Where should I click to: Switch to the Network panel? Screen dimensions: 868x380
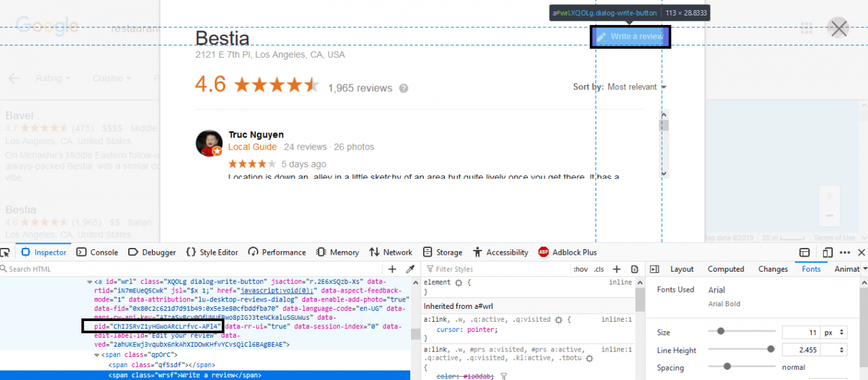tap(391, 252)
